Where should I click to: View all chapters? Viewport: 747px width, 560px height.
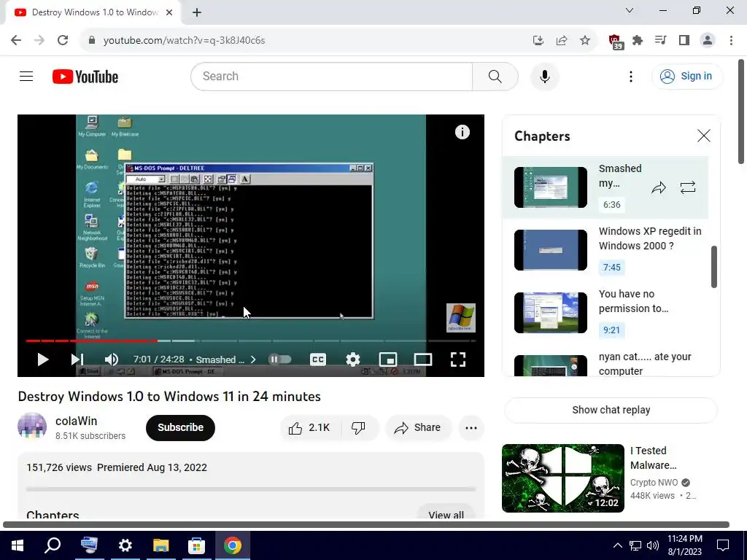(446, 513)
